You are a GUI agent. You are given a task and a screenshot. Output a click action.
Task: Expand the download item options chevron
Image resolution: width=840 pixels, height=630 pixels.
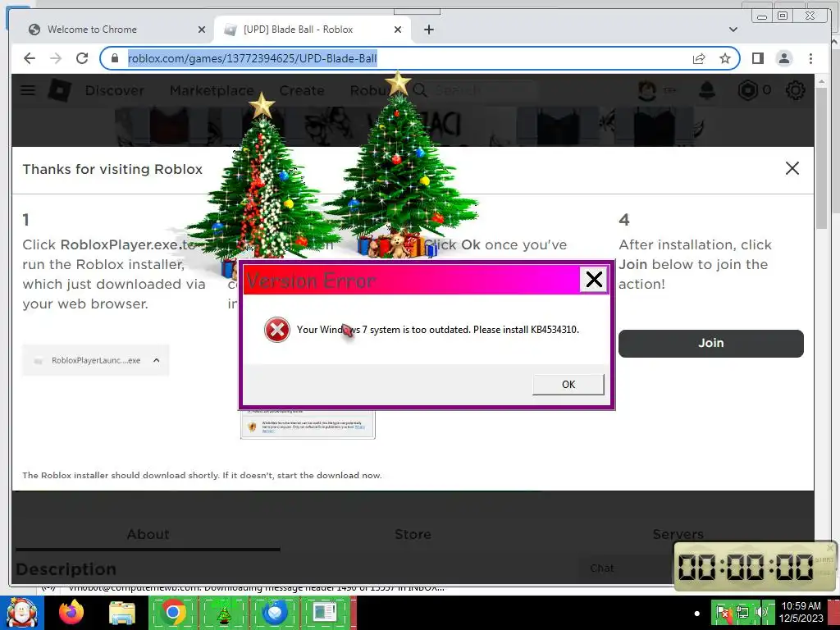point(157,361)
